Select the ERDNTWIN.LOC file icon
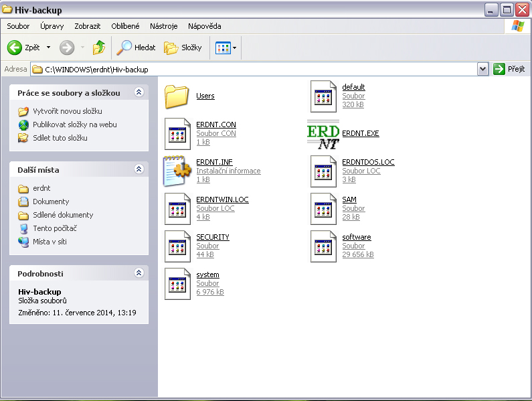The width and height of the screenshot is (532, 401). [x=177, y=209]
